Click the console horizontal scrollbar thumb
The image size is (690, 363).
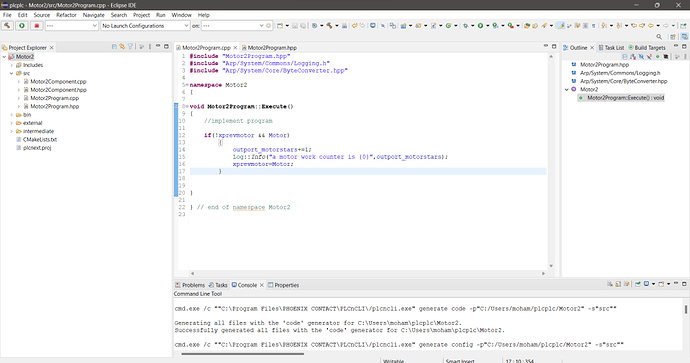(x=242, y=353)
